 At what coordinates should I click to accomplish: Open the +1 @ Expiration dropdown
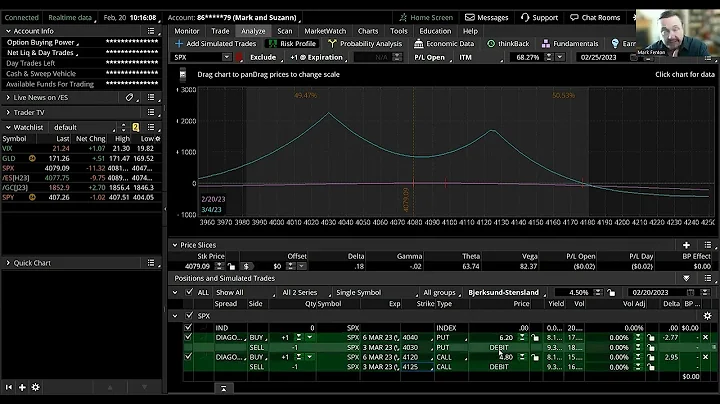pos(318,57)
